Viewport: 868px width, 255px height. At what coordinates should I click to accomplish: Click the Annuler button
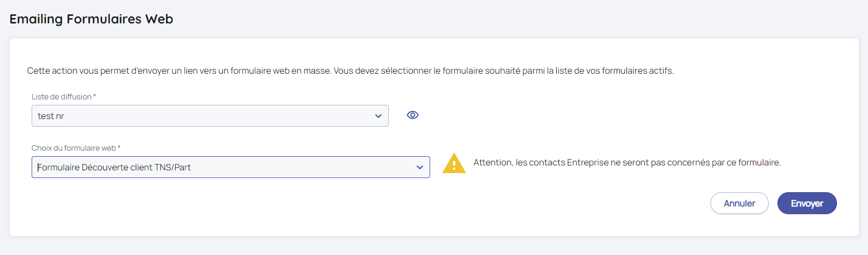(x=739, y=203)
